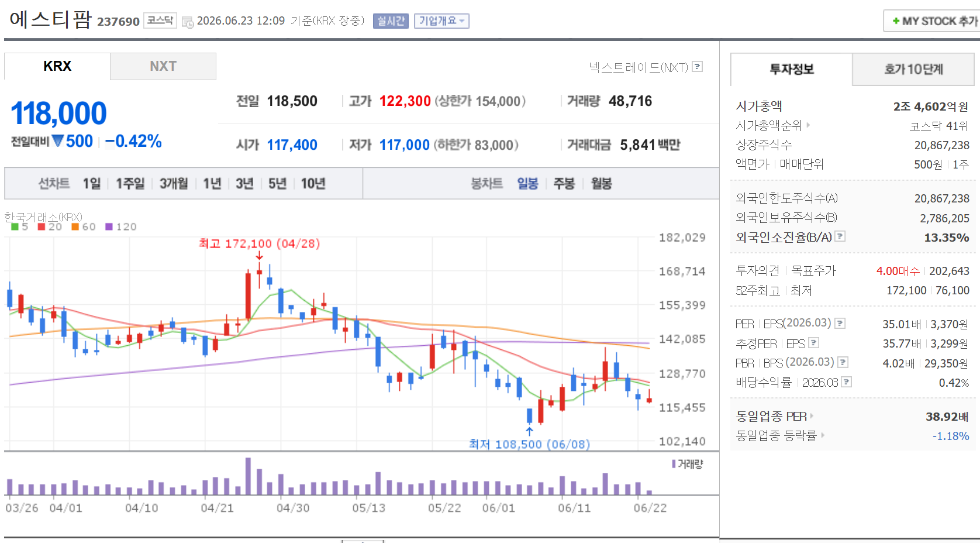Select the 10년 line chart period
This screenshot has width=980, height=543.
[313, 184]
